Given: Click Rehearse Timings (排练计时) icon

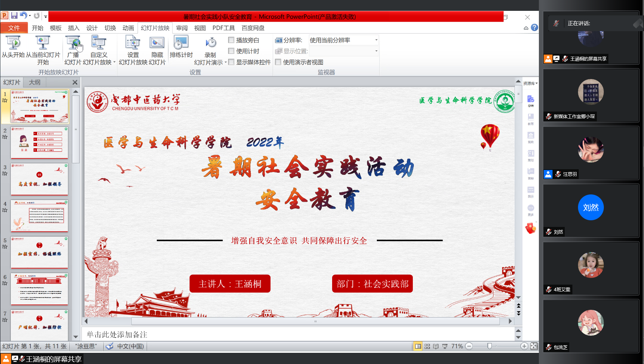Looking at the screenshot, I should 181,43.
